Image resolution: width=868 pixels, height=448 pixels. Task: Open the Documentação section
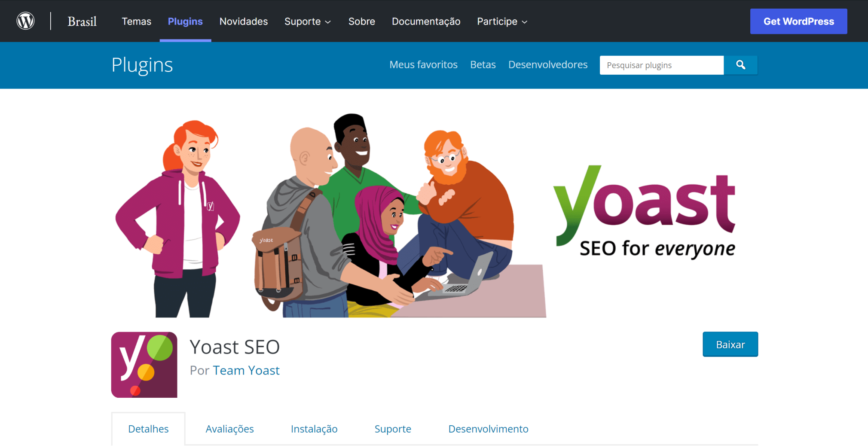(x=425, y=21)
